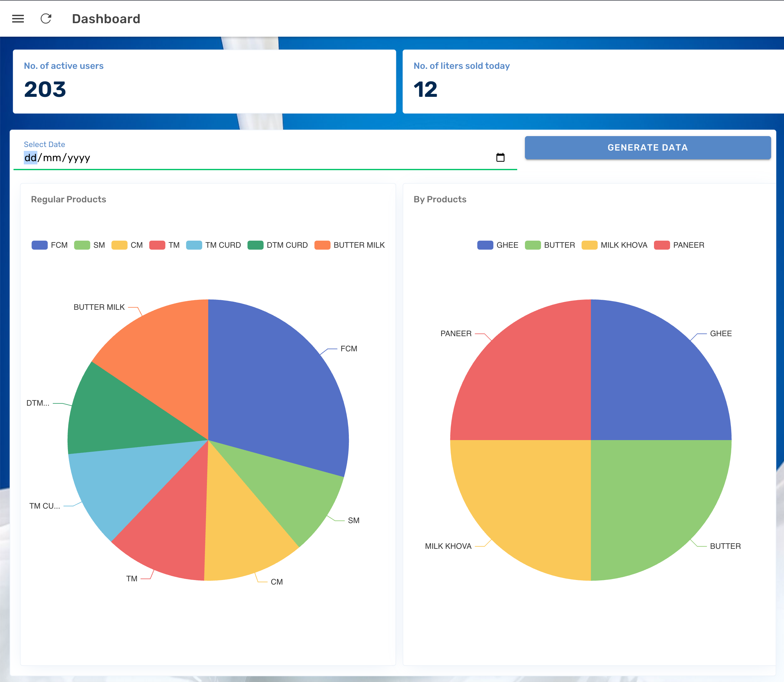This screenshot has width=784, height=682.
Task: Toggle DTM CURD legend swatch
Action: point(256,245)
